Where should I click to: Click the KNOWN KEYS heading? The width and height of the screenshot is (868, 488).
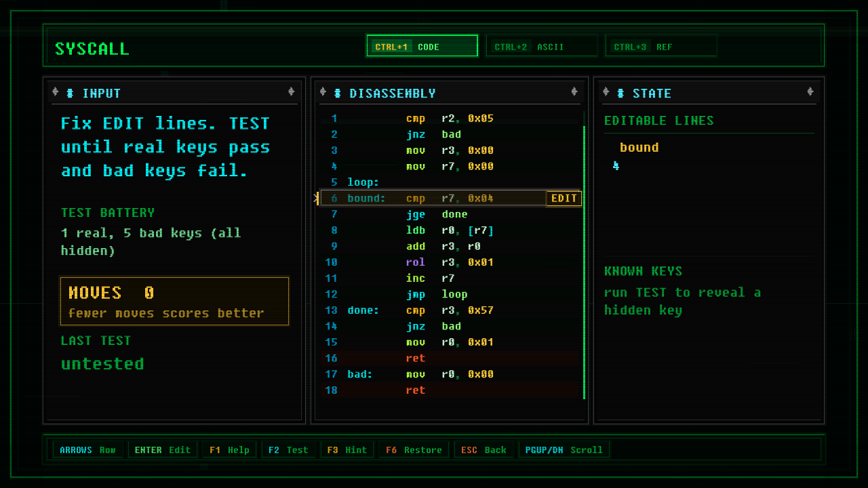coord(643,271)
